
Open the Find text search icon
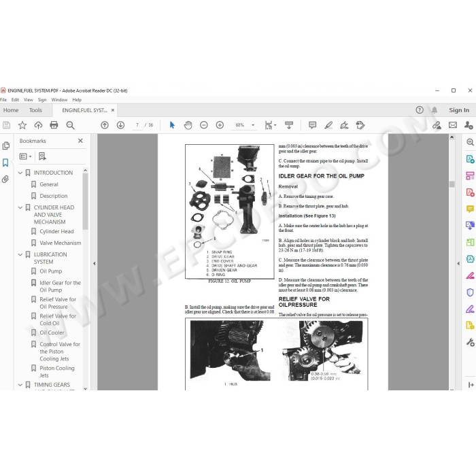(70, 125)
